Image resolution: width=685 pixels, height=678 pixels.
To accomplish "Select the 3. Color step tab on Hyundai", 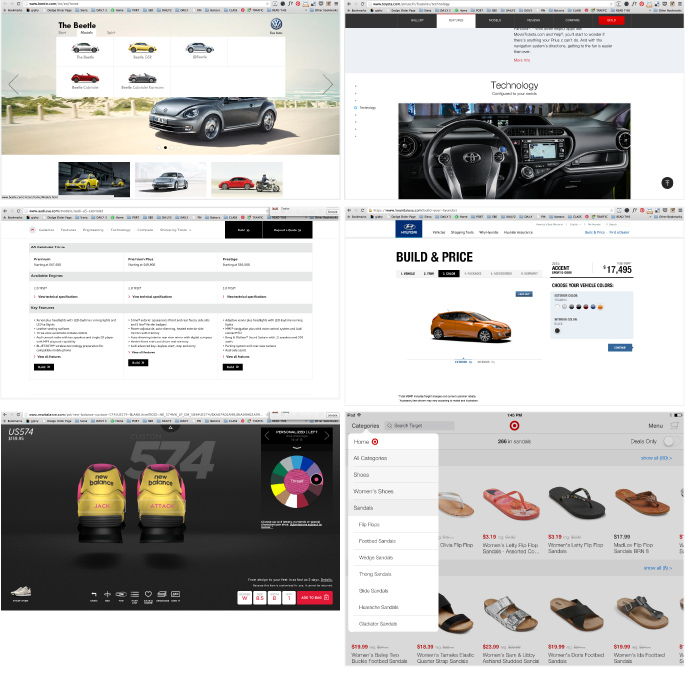I will pyautogui.click(x=449, y=273).
